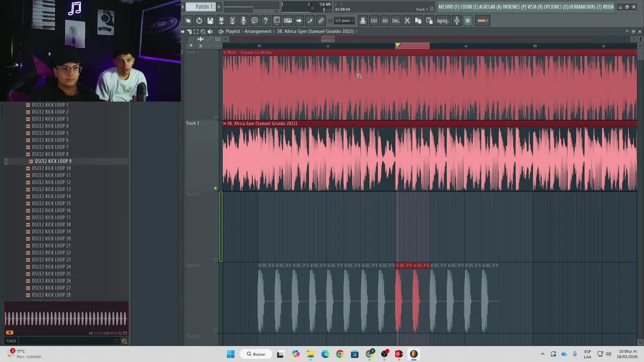Click the undo history circular arrow icon
The image size is (644, 362).
(199, 21)
